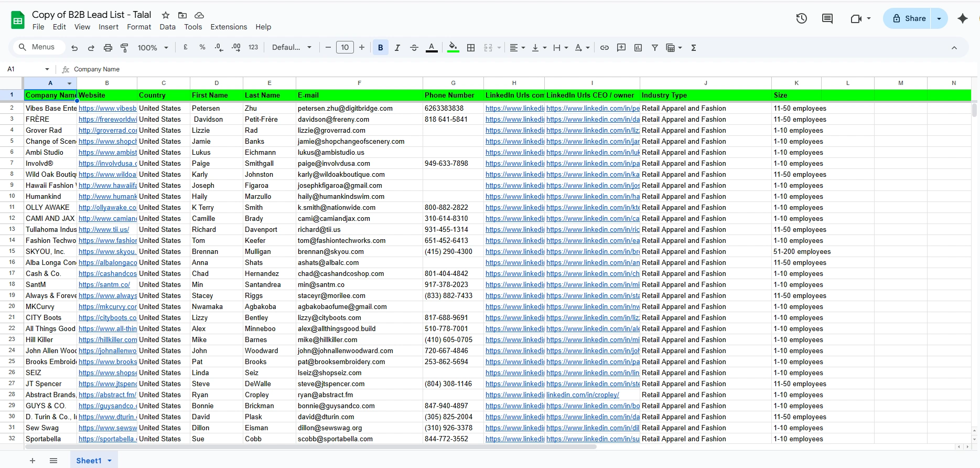This screenshot has height=468, width=980.
Task: Collapse the toolbar with chevron
Action: (954, 48)
